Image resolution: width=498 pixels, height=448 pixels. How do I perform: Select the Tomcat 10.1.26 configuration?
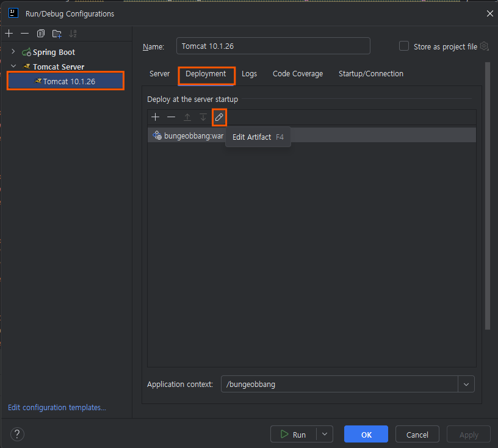65,81
